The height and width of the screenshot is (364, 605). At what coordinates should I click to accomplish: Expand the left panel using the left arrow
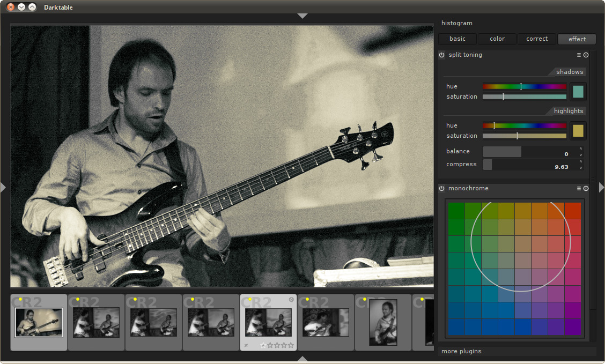[3, 188]
